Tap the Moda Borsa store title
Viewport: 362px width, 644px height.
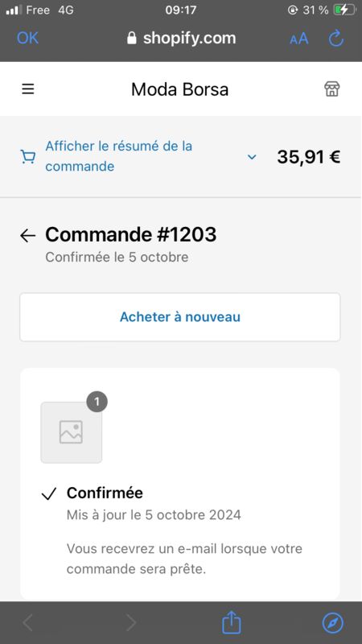(x=179, y=89)
